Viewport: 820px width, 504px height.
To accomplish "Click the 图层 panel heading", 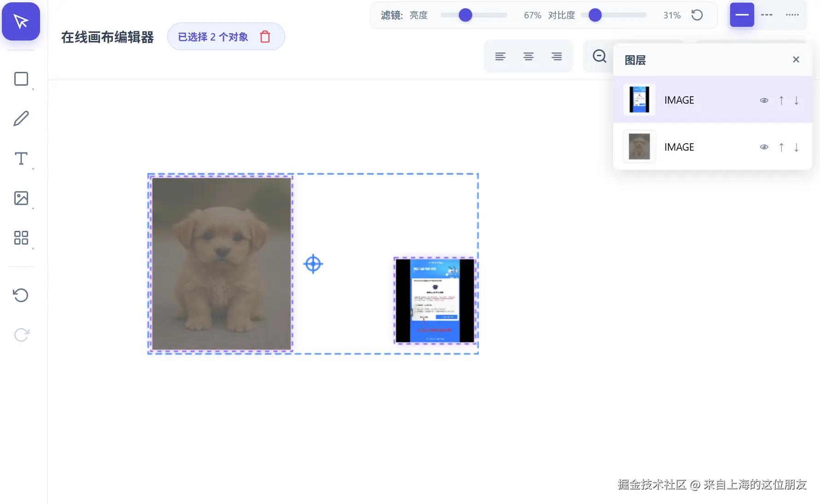I will pos(635,60).
